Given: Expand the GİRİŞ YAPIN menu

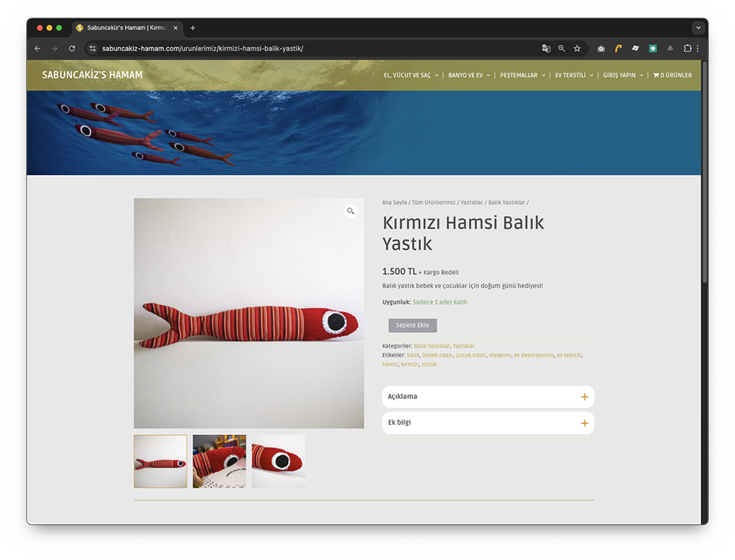Looking at the screenshot, I should click(x=623, y=75).
